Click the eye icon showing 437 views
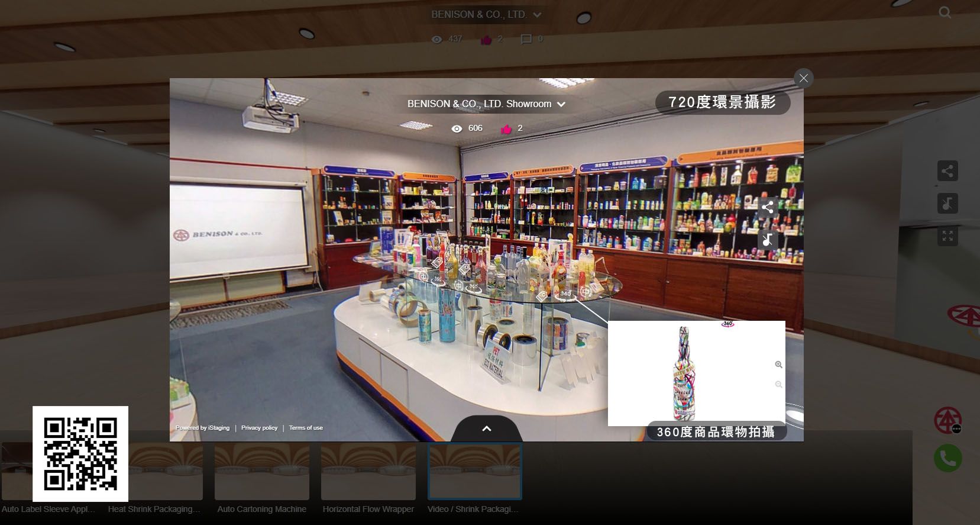 437,40
